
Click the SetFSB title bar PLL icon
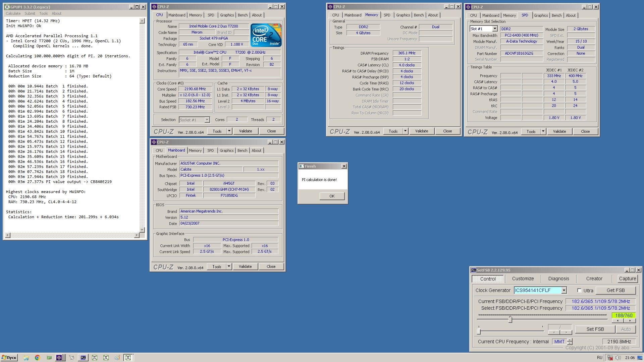tap(474, 270)
